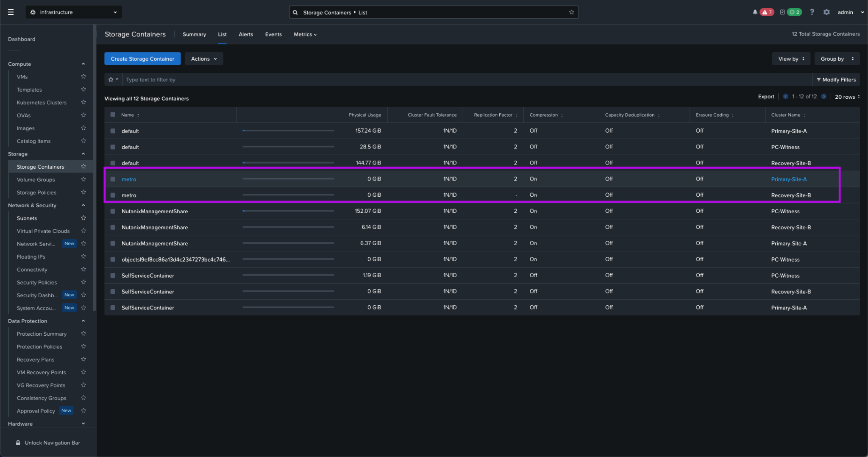The width and height of the screenshot is (868, 457).
Task: Open the Group by dropdown
Action: [837, 59]
